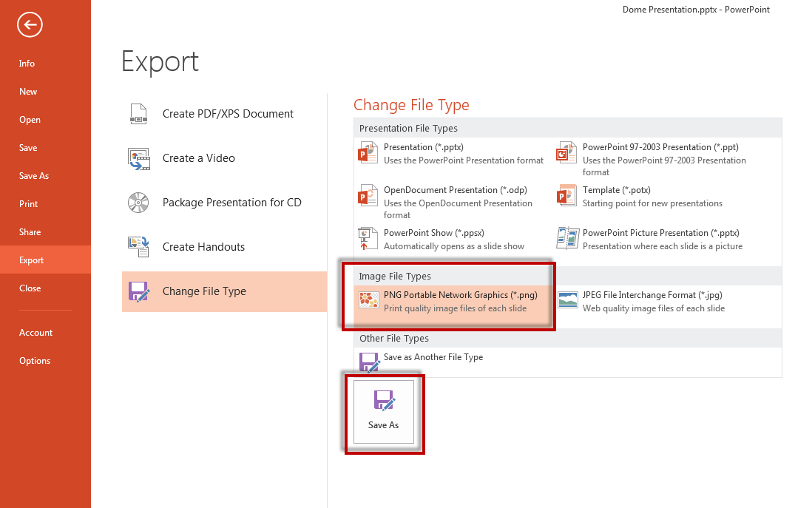This screenshot has width=812, height=508.
Task: Choose Save as Another File Type
Action: pos(433,357)
